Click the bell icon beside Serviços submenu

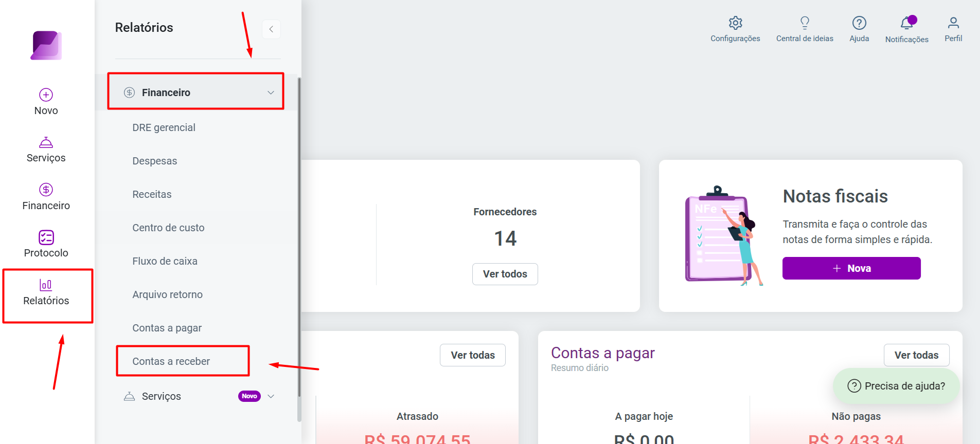(x=129, y=396)
